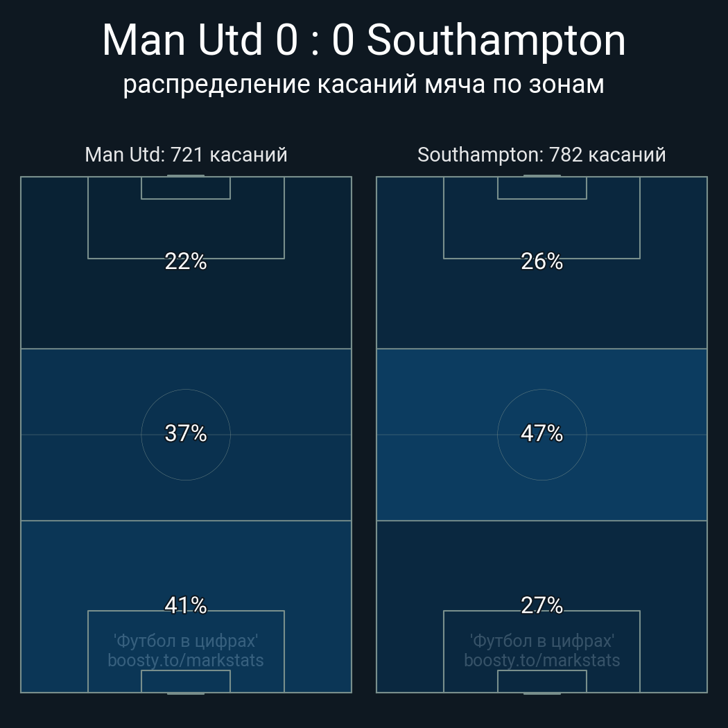Click the Man Utd 41% defensive zone label
The height and width of the screenshot is (728, 728).
[186, 605]
